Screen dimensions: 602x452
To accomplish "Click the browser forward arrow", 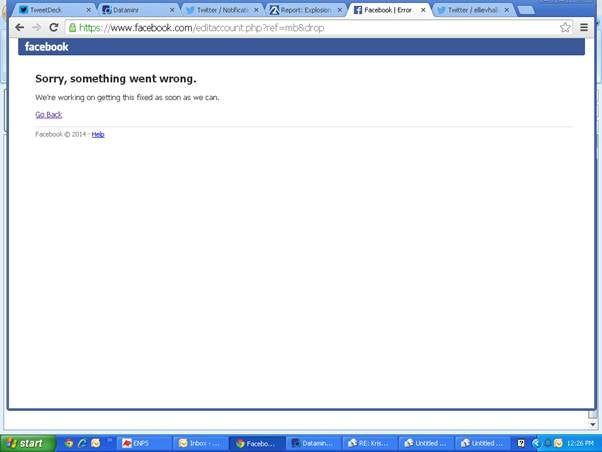I will [36, 27].
